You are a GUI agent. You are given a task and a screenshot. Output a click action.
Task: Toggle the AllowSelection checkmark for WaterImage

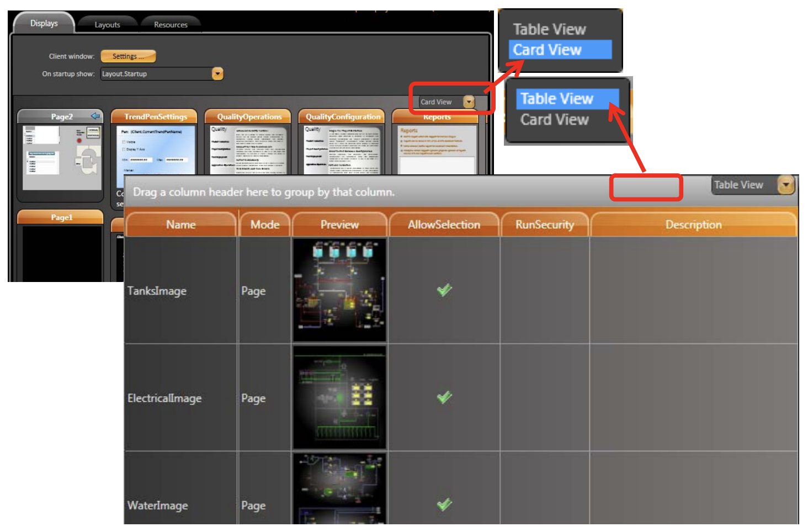444,504
